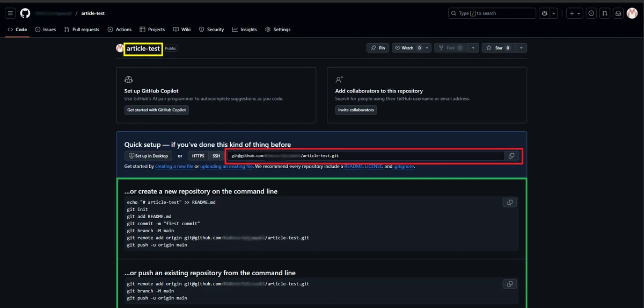Expand the Star lists dropdown arrow
The height and width of the screenshot is (308, 644).
(x=521, y=48)
